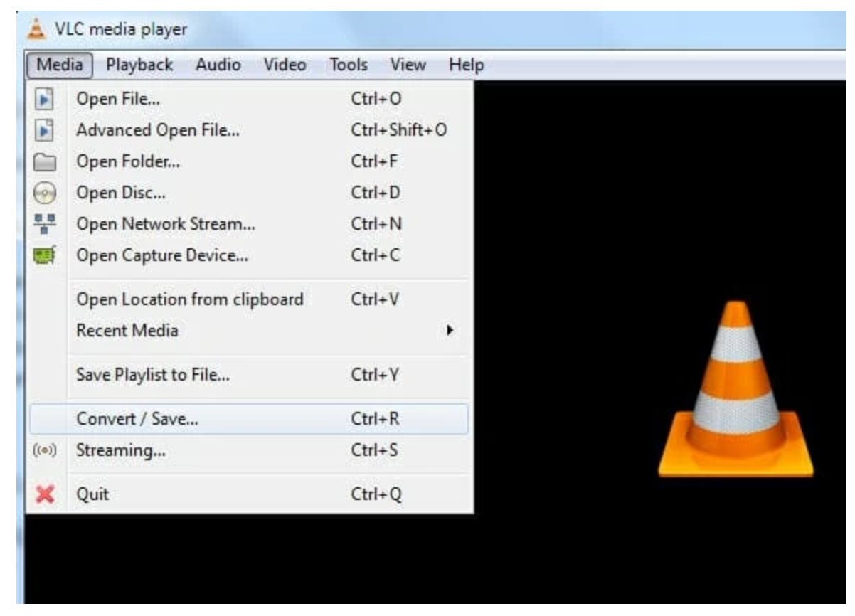Image resolution: width=855 pixels, height=616 pixels.
Task: Open the Help menu
Action: 466,65
